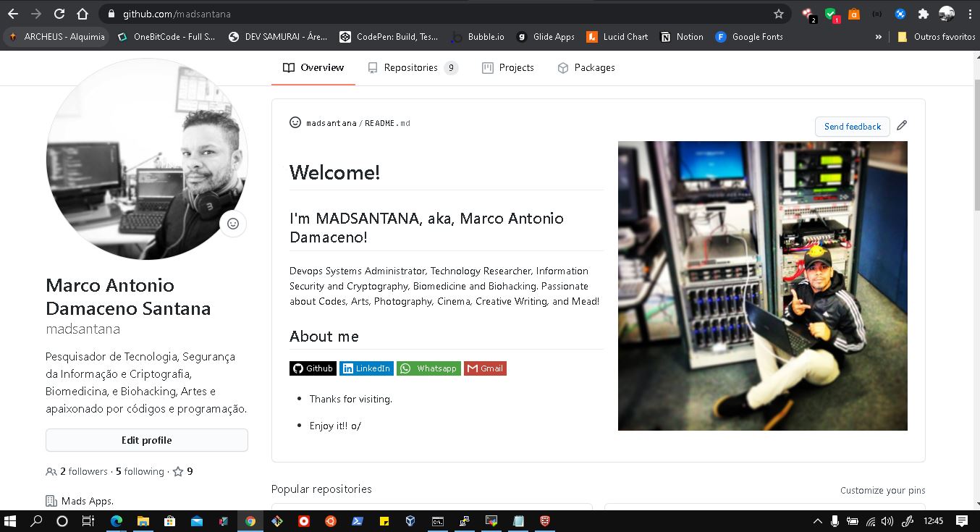Open the Chrome Extensions puzzle icon
This screenshot has height=532, width=980.
point(923,14)
